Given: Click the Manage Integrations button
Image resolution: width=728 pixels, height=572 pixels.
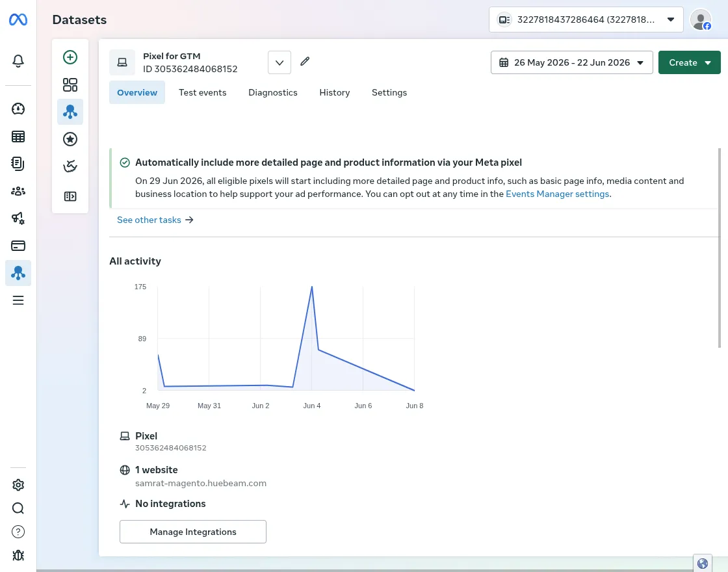Looking at the screenshot, I should point(192,532).
